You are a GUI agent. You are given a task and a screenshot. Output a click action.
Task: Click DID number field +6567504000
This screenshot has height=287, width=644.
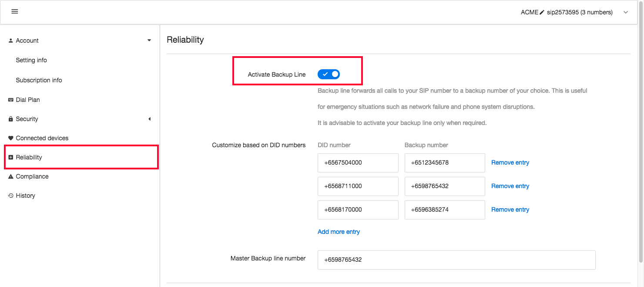(x=358, y=162)
